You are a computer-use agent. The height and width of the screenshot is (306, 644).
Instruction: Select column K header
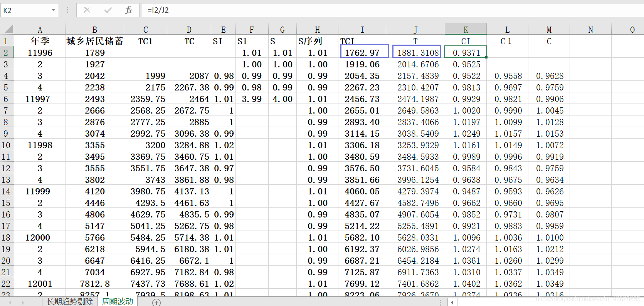click(466, 30)
